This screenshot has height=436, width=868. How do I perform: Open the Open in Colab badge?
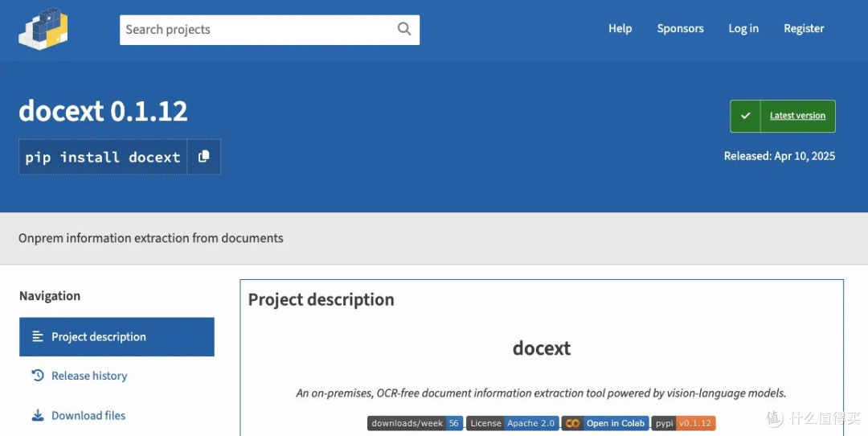(605, 423)
